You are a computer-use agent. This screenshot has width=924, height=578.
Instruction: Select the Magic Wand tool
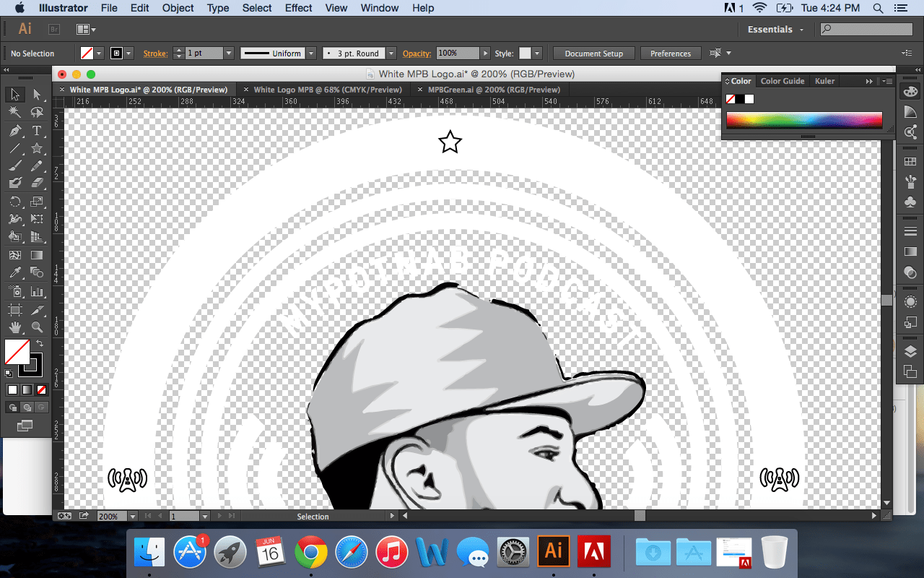coord(14,111)
